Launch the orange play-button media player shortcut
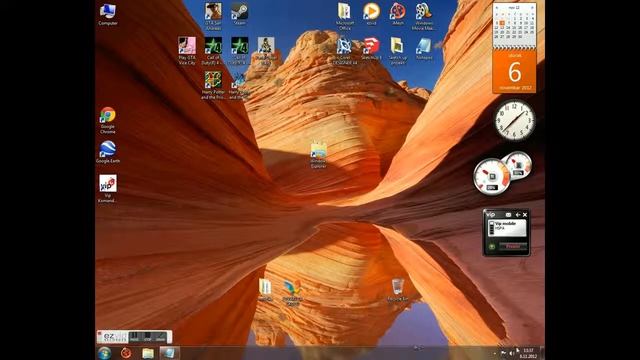The image size is (640, 360). pos(371,14)
